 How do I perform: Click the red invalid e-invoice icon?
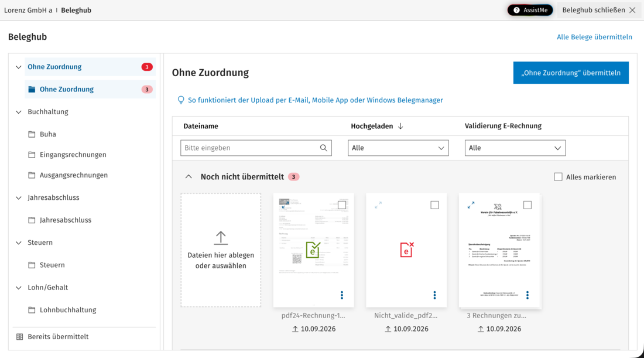click(407, 250)
